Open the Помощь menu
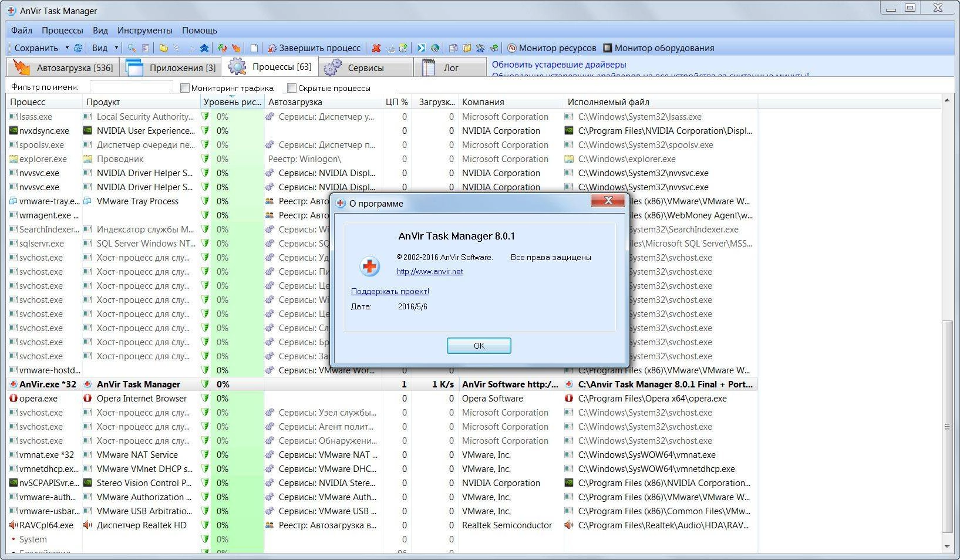This screenshot has height=560, width=960. coord(200,31)
